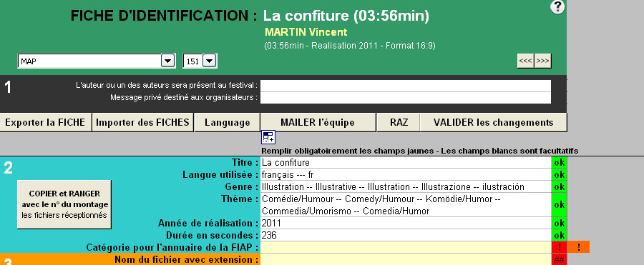
Task: Click the ok status cell beside Titre
Action: [x=559, y=162]
